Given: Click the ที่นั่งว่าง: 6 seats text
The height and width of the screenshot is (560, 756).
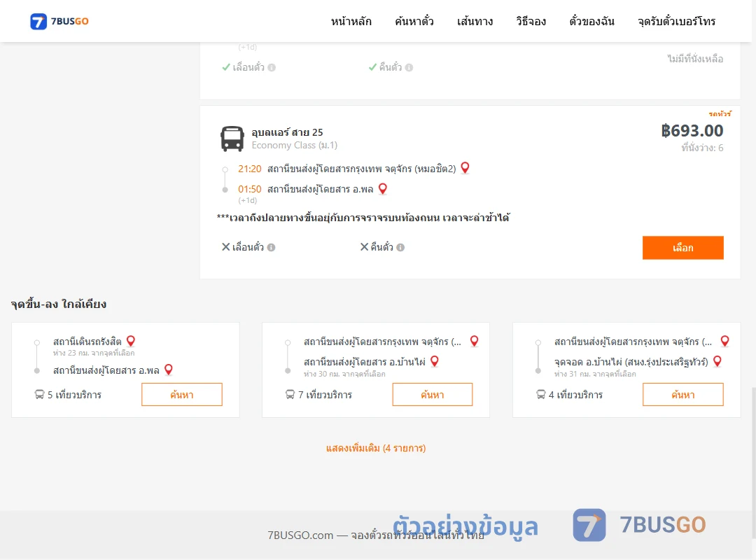Looking at the screenshot, I should click(702, 148).
